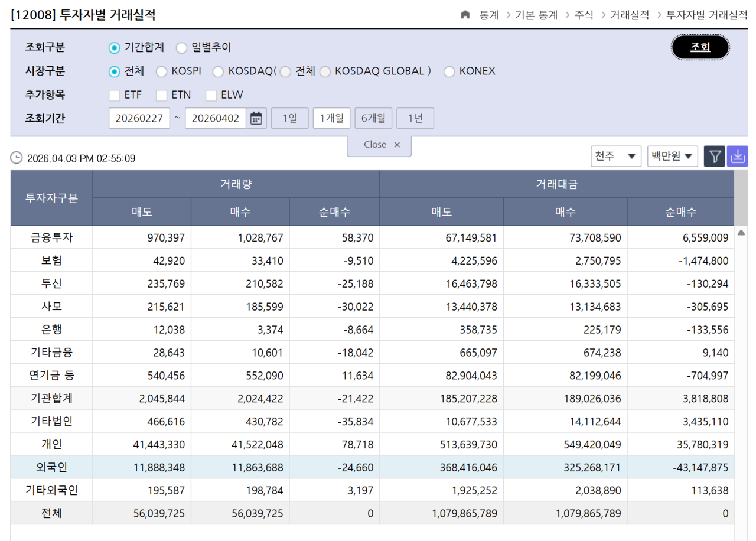Click the 거래대금 group header

click(x=557, y=184)
